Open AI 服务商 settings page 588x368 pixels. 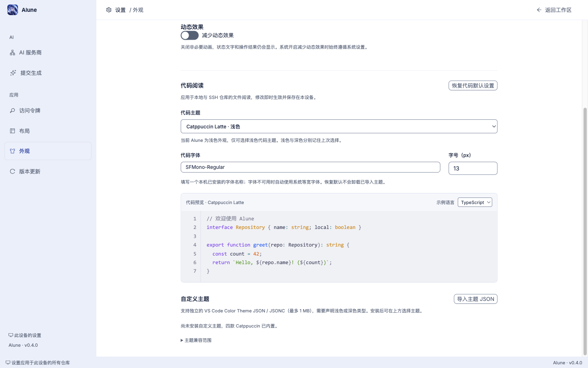48,52
